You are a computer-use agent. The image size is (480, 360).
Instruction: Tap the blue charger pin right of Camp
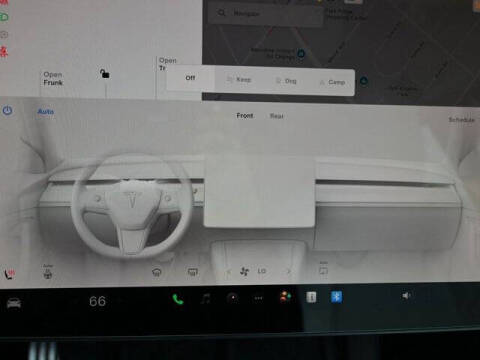point(364,81)
